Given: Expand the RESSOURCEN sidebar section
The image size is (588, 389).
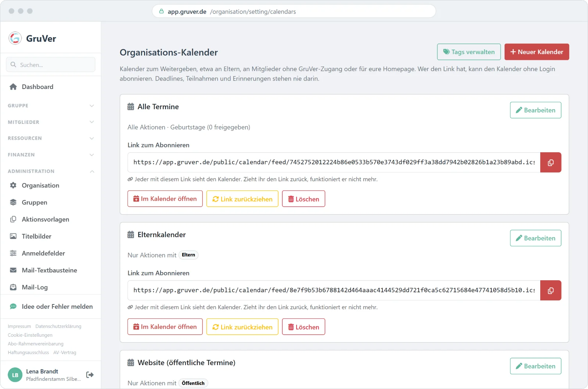Looking at the screenshot, I should [x=51, y=138].
